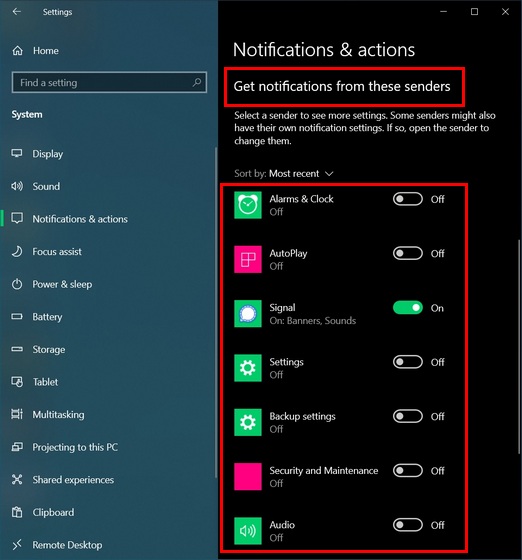
Task: Click the Battery icon in sidebar
Action: tap(17, 316)
